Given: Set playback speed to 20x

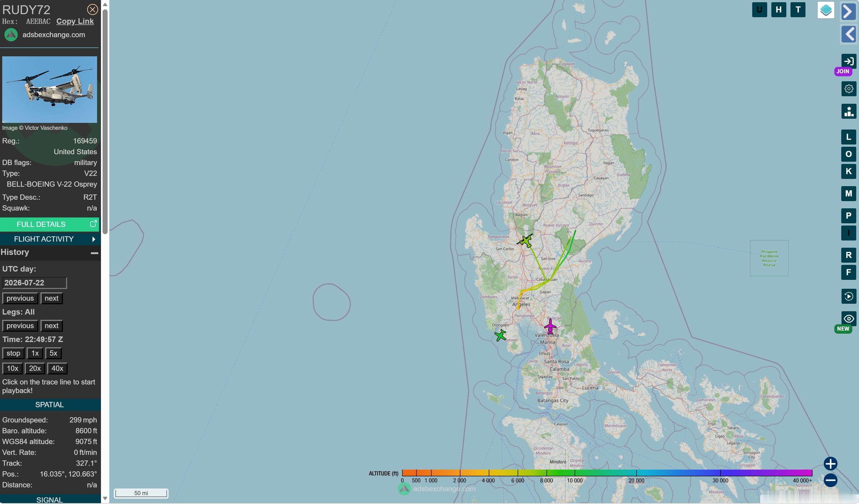Looking at the screenshot, I should 35,368.
